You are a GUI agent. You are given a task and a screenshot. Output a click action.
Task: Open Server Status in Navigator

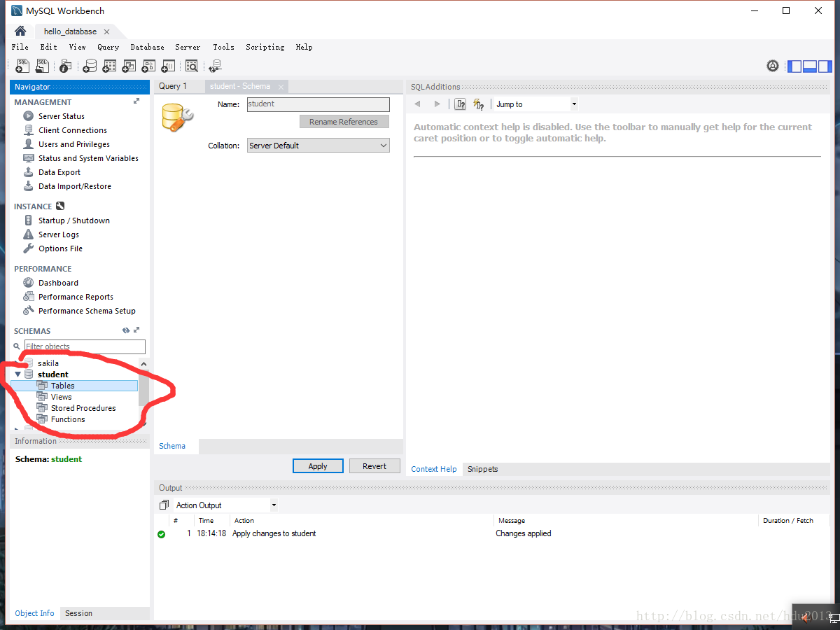pos(62,116)
